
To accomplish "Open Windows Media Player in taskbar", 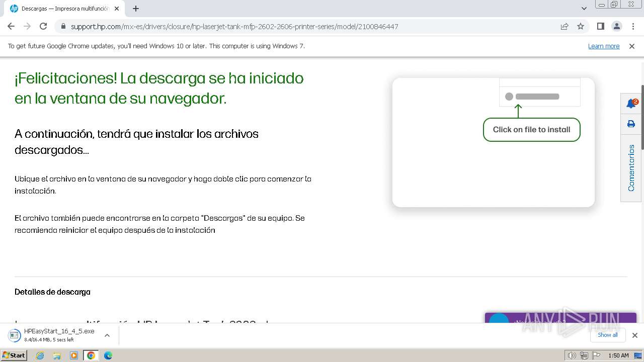I will (x=74, y=355).
